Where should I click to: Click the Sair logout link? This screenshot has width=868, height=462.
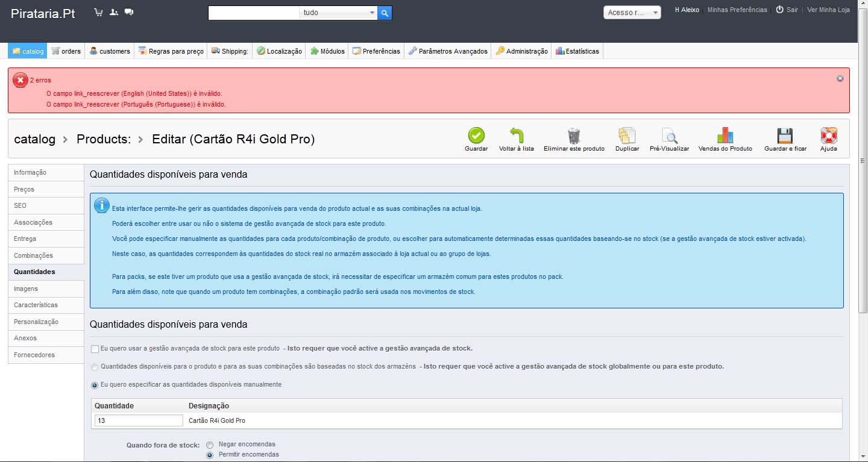[x=792, y=10]
